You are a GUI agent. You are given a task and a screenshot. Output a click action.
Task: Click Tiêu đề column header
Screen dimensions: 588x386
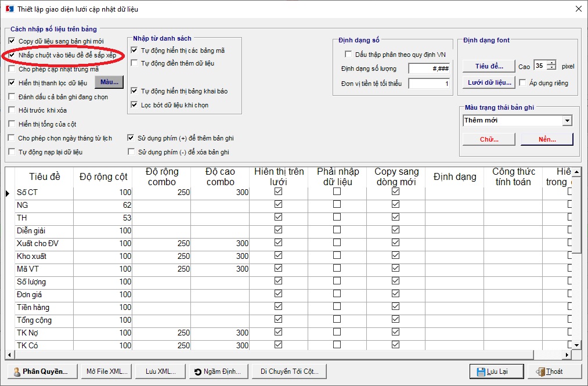[x=44, y=176]
